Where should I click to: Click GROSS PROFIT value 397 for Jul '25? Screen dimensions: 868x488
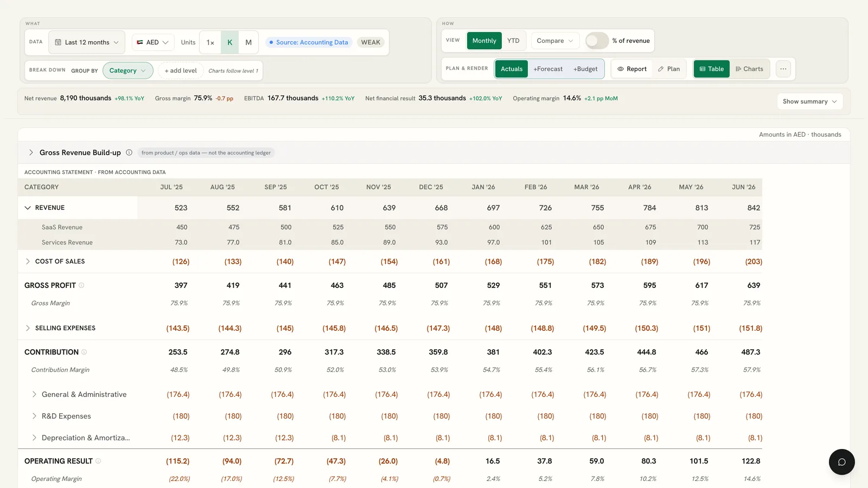point(181,285)
